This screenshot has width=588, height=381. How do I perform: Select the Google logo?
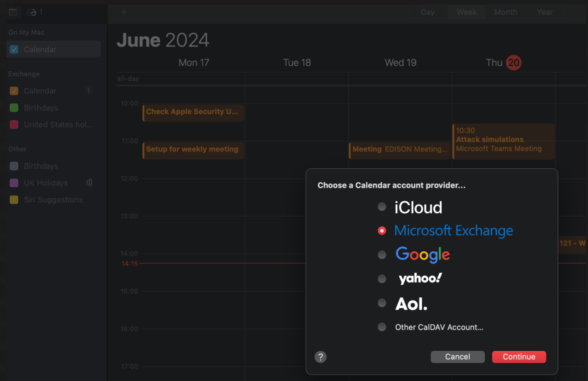tap(423, 255)
